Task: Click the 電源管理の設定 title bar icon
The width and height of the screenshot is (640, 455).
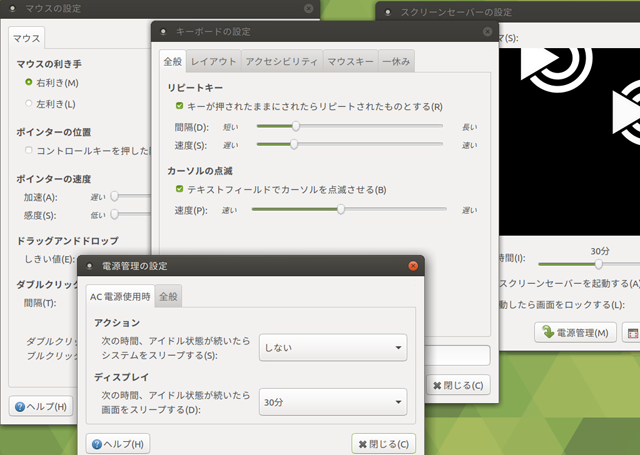Action: [90, 266]
